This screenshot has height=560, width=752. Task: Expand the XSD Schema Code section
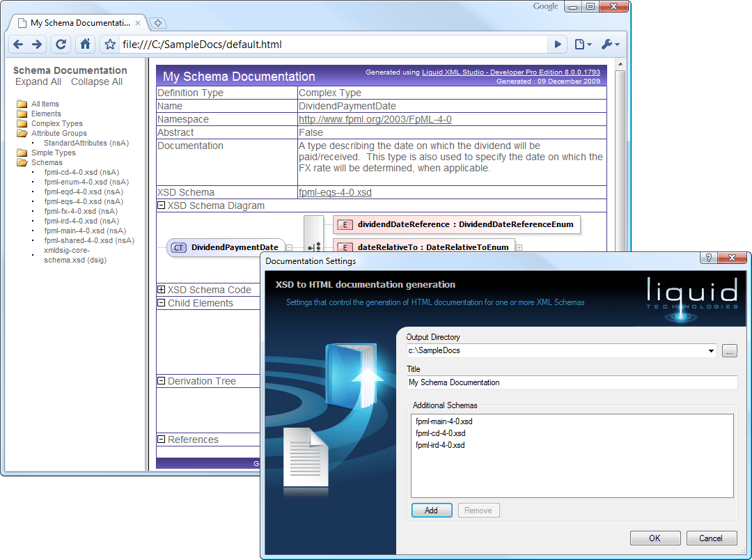162,290
